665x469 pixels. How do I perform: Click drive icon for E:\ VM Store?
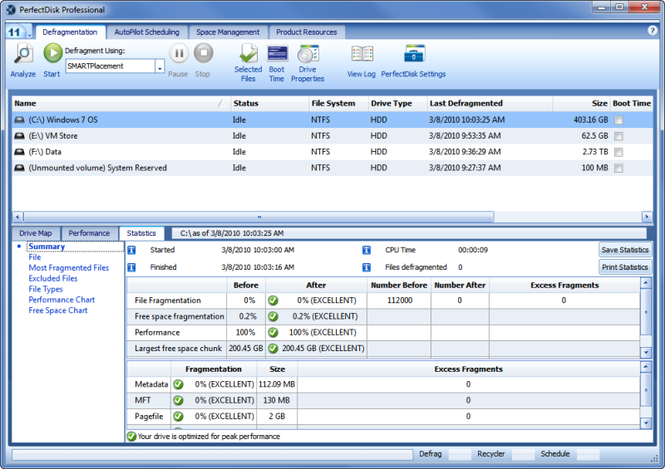(x=20, y=136)
